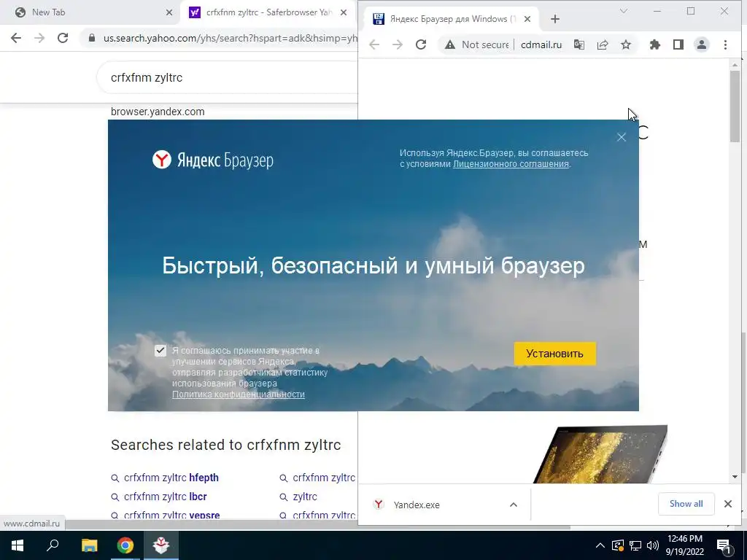Go forward in the cdmail.ru window
The width and height of the screenshot is (747, 560).
coord(398,44)
